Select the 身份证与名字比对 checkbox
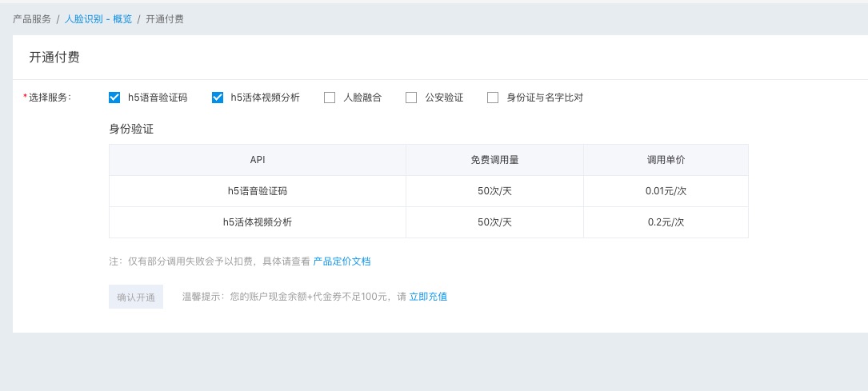Image resolution: width=868 pixels, height=391 pixels. tap(493, 98)
